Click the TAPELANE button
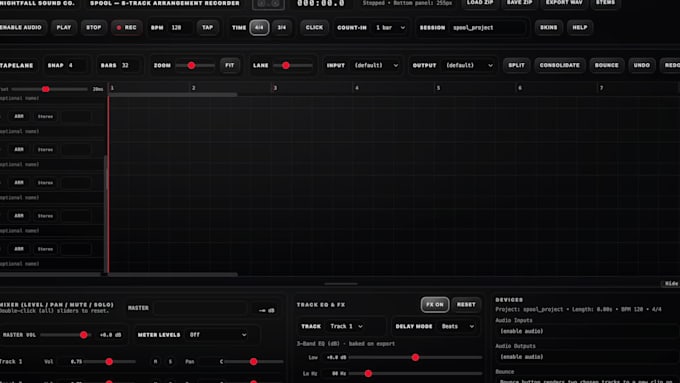This screenshot has height=383, width=680. point(17,65)
